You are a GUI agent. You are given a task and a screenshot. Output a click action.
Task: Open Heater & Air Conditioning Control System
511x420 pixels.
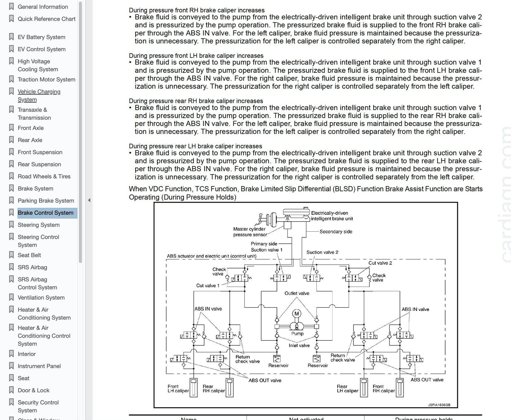tap(44, 336)
